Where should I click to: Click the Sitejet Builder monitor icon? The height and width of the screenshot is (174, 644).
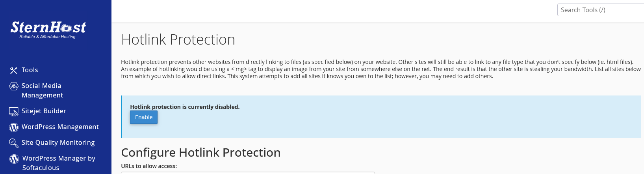coord(14,112)
